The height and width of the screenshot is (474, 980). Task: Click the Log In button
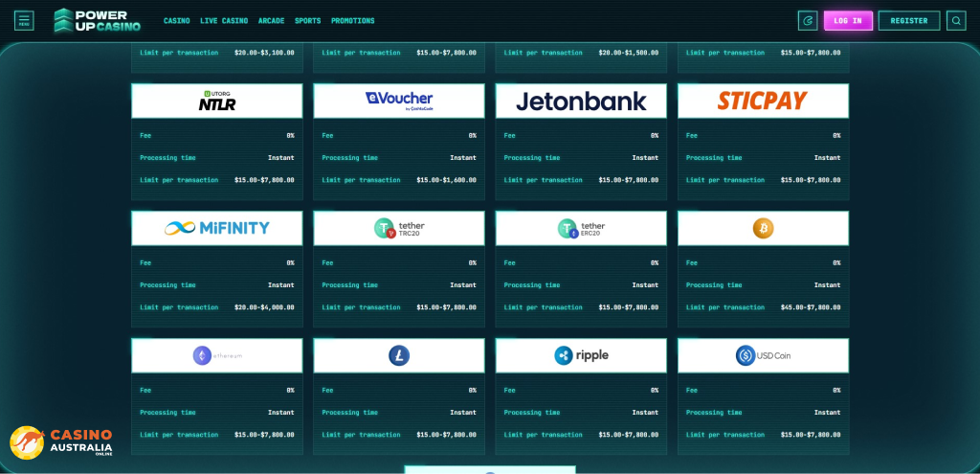click(848, 21)
